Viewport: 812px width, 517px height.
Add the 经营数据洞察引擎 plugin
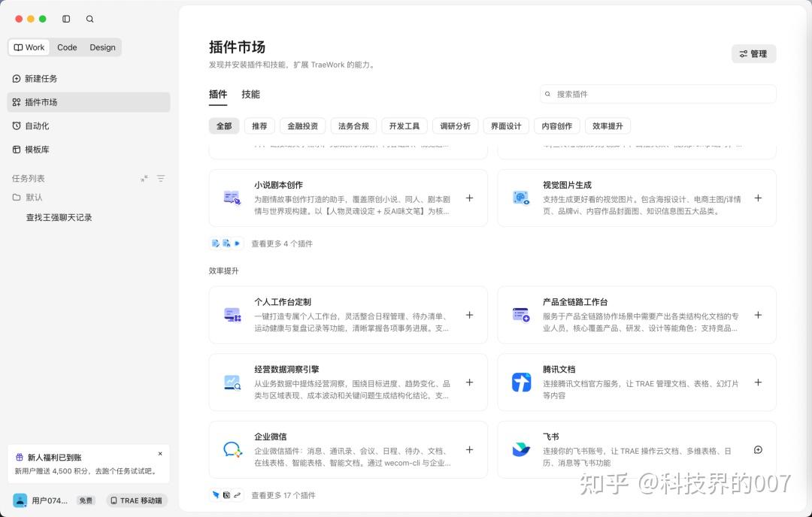[469, 382]
